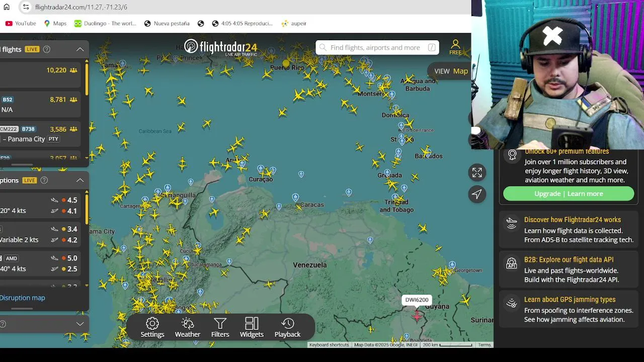Click the keyboard shortcut slash icon in search
Screen dimensions: 644x362
[x=432, y=47]
